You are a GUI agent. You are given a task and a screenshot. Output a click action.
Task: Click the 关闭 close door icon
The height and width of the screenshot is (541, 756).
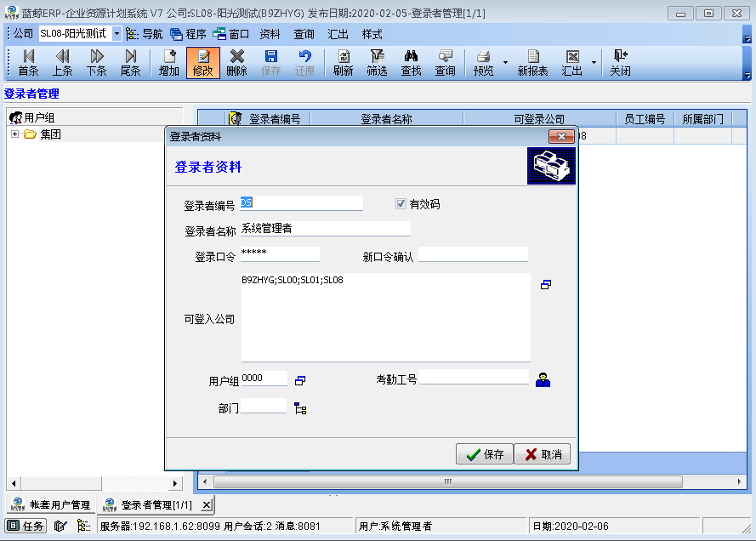coord(620,63)
